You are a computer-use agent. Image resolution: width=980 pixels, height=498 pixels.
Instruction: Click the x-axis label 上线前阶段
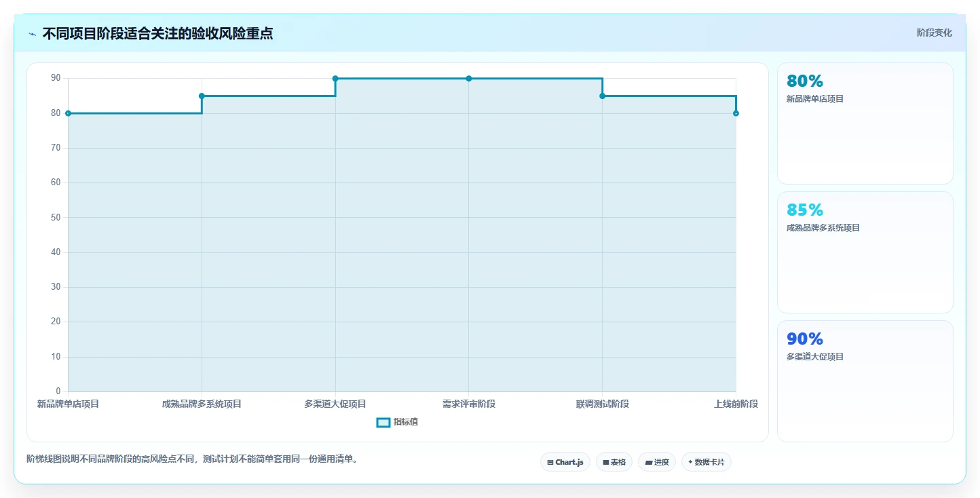click(736, 404)
